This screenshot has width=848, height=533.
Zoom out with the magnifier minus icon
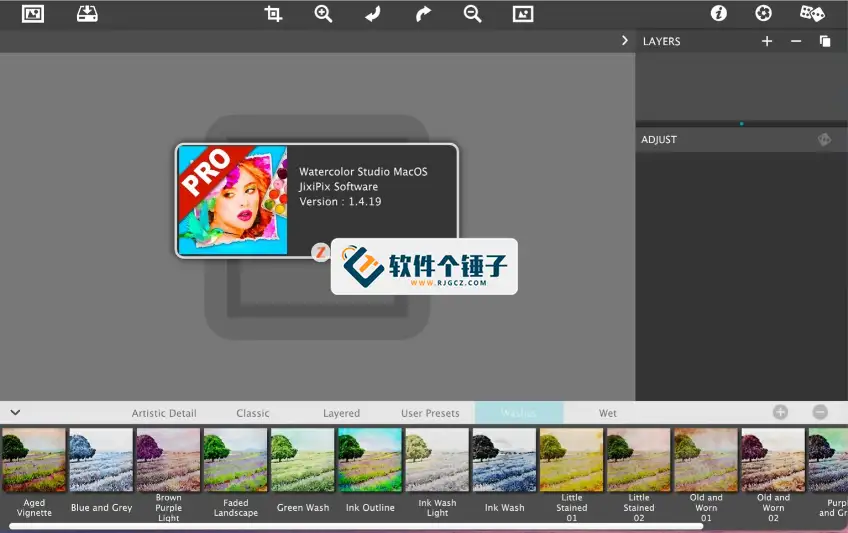click(x=473, y=14)
